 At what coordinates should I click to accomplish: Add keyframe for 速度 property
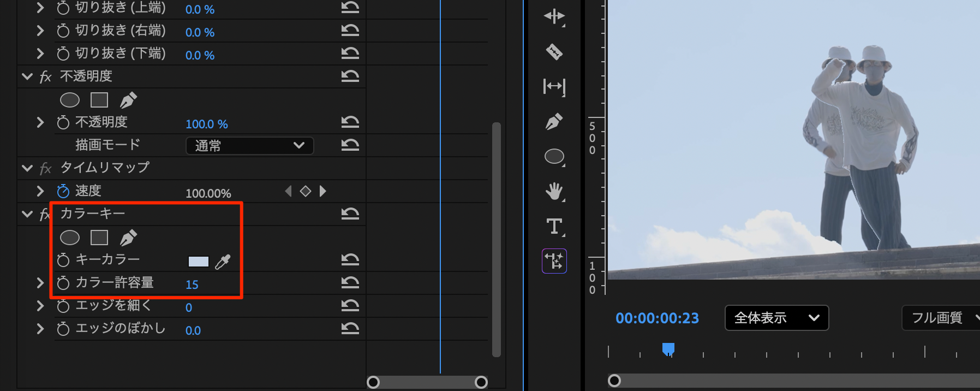click(x=306, y=191)
